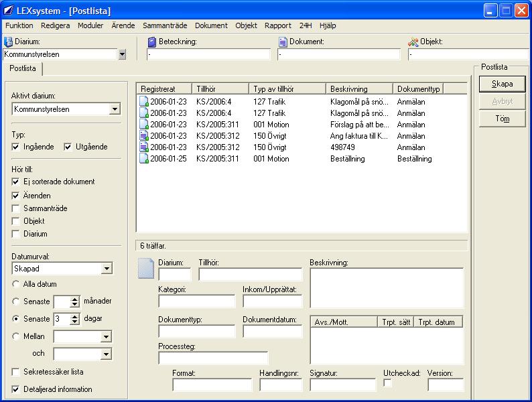Enable the Sammanträde checkbox
Viewport: 532px width, 402px height.
click(15, 208)
